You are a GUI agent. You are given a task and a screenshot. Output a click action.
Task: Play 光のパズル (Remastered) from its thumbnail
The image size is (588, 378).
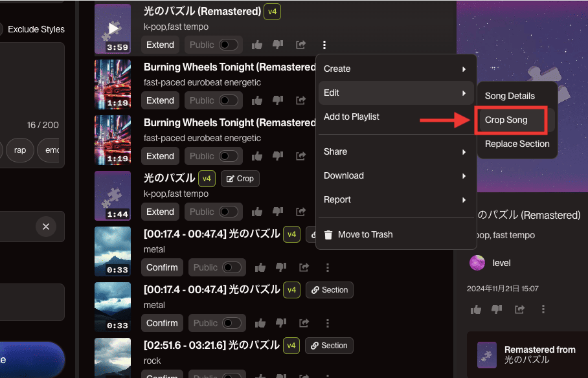(113, 28)
